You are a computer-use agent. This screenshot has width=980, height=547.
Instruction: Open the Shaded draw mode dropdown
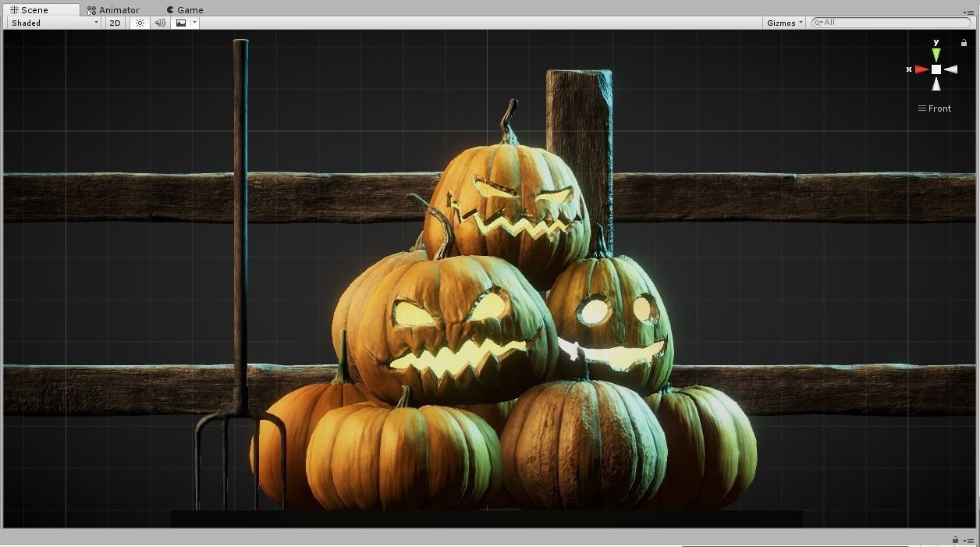click(x=55, y=23)
